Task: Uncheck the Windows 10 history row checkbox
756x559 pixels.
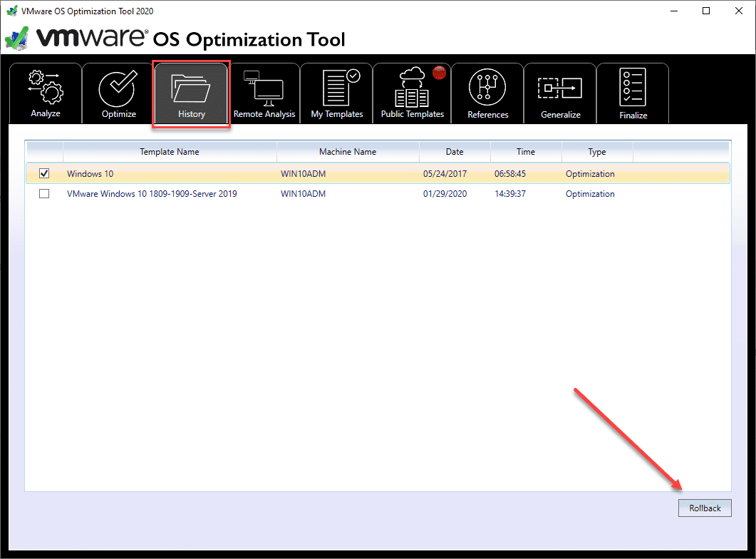Action: [x=44, y=173]
